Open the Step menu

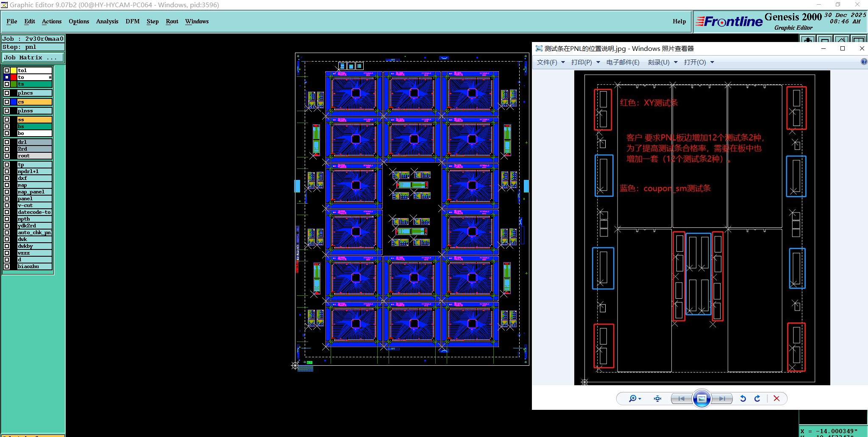pyautogui.click(x=153, y=21)
